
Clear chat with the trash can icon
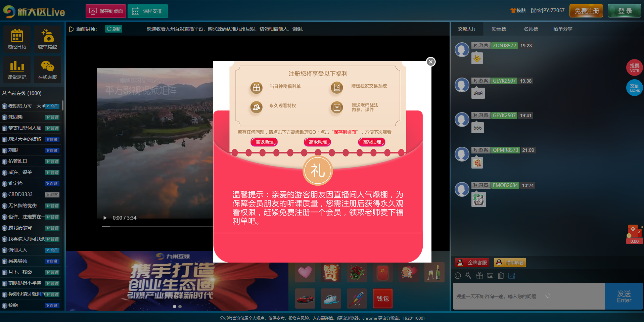501,276
